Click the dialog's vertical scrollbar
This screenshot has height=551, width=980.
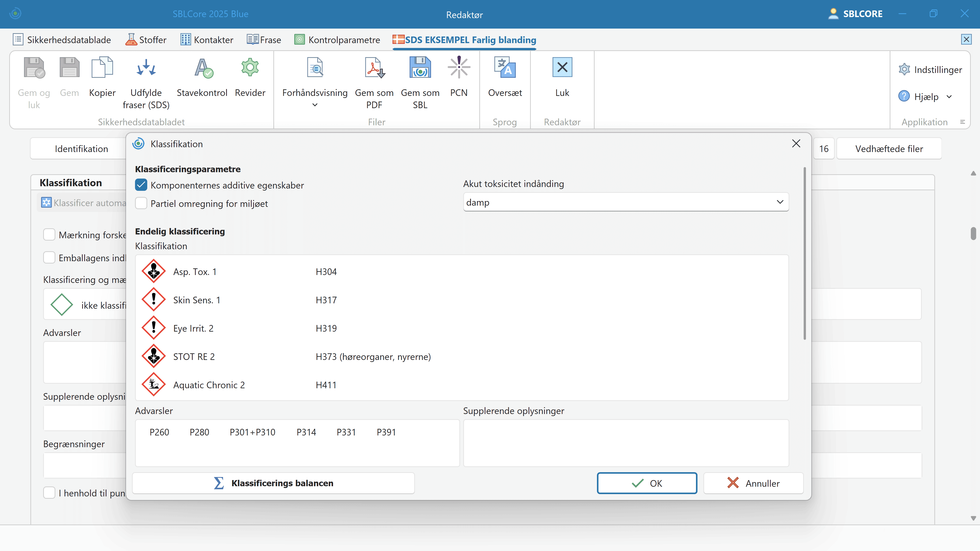click(805, 253)
